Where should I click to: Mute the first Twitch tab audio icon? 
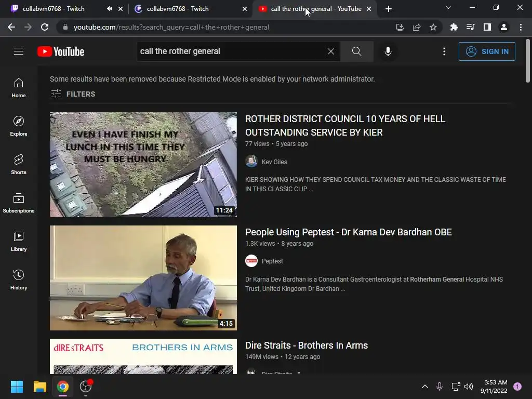click(109, 9)
